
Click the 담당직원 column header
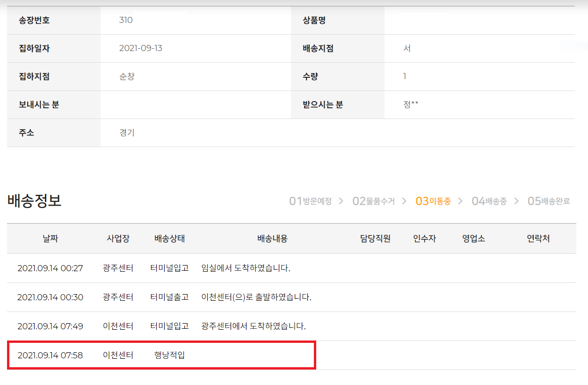(376, 238)
